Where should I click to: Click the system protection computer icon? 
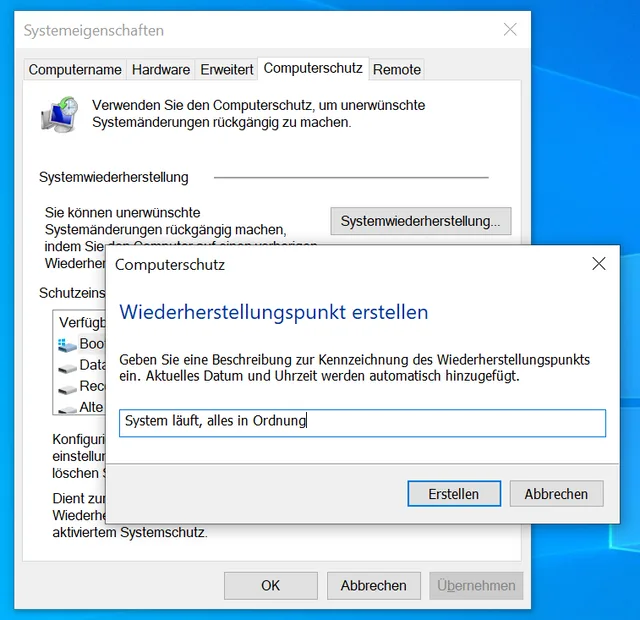60,114
